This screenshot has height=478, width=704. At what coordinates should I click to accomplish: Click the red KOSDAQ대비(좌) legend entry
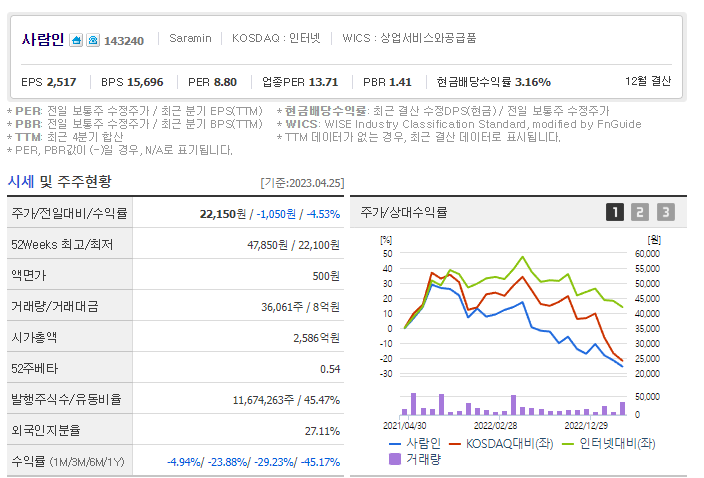(x=501, y=444)
